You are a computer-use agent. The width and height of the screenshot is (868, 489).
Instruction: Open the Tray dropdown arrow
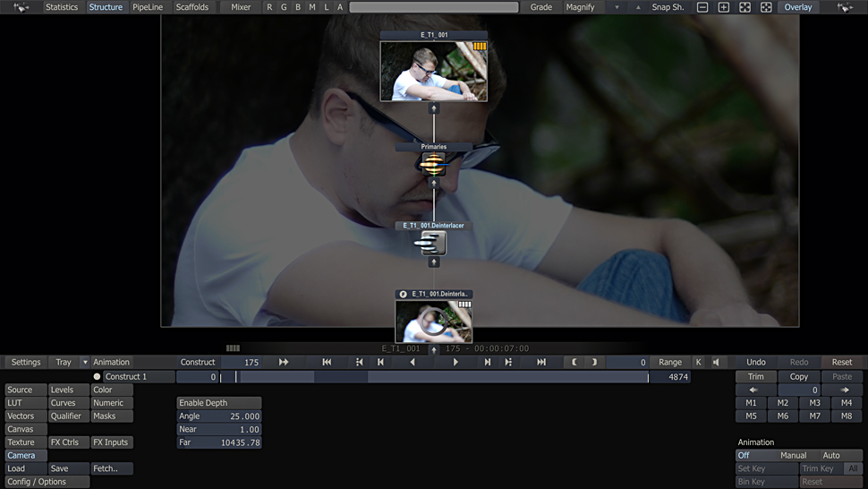pos(85,363)
